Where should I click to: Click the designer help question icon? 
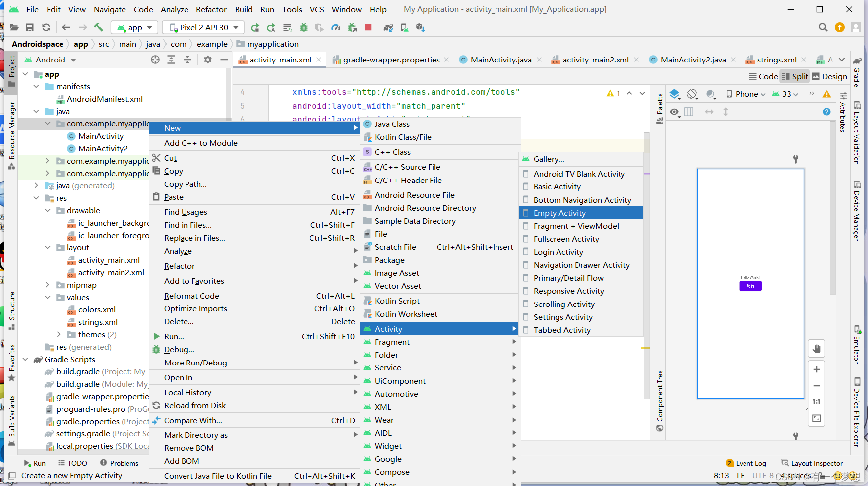point(827,112)
